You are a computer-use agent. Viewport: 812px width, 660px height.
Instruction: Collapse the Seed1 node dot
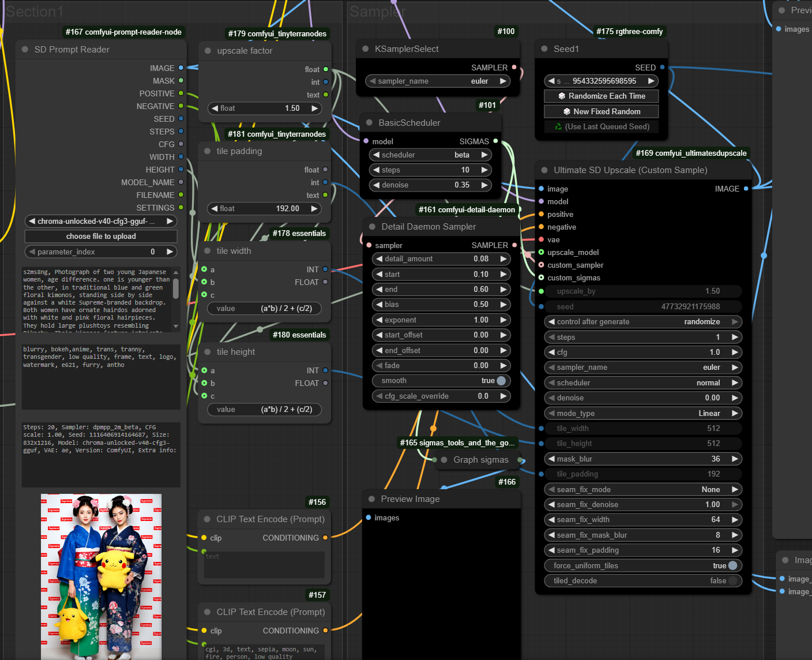click(544, 49)
